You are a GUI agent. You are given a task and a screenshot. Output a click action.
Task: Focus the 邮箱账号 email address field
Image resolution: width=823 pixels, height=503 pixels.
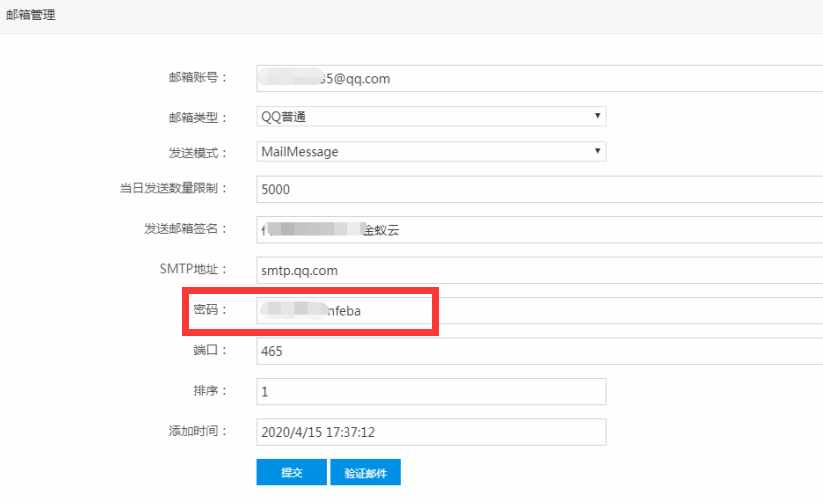point(538,79)
